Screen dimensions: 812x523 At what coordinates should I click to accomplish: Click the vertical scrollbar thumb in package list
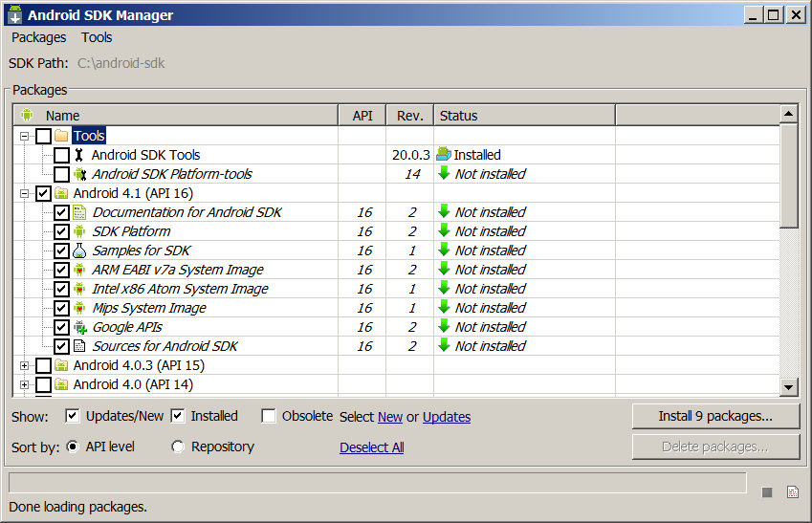[789, 175]
